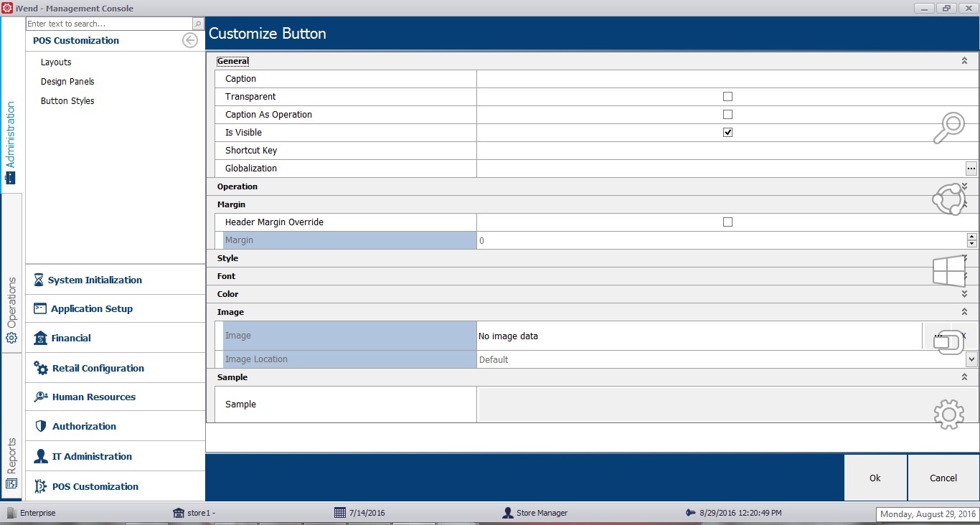The width and height of the screenshot is (980, 525).
Task: Click the Windows logo charm icon
Action: pyautogui.click(x=948, y=272)
